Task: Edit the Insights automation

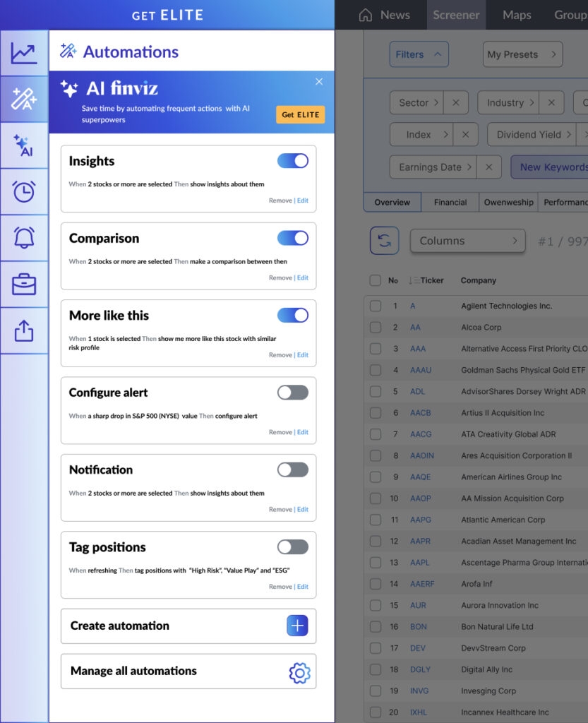Action: click(x=303, y=201)
